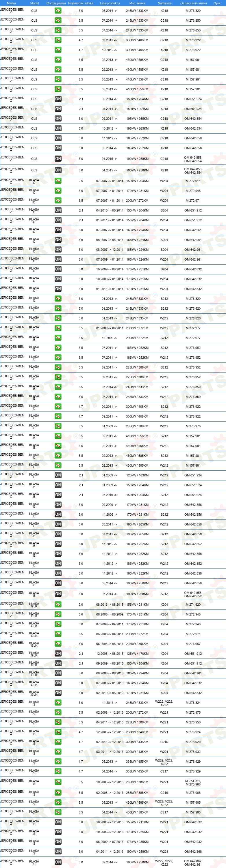This screenshot has height=868, width=226.
Task: Select the production years 10.2009 -> 01.2014
Action: [x=110, y=279]
